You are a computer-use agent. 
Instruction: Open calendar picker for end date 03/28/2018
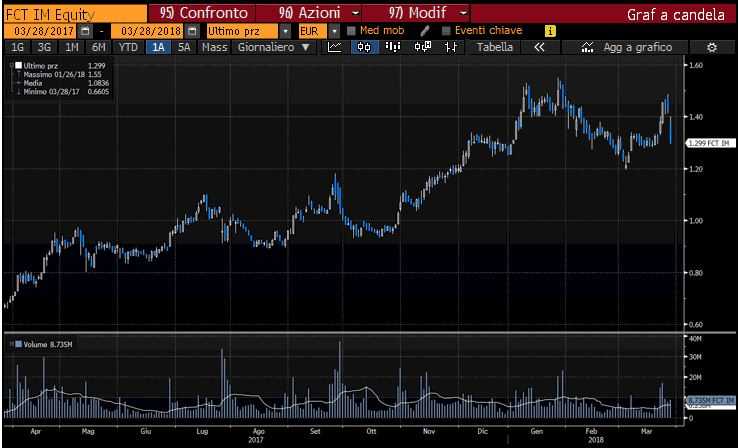point(191,31)
